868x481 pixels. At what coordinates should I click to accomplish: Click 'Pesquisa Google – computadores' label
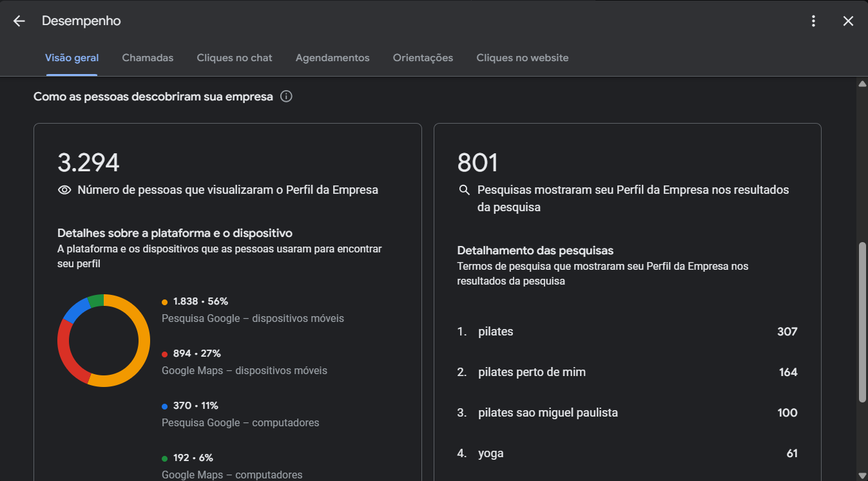pos(240,423)
